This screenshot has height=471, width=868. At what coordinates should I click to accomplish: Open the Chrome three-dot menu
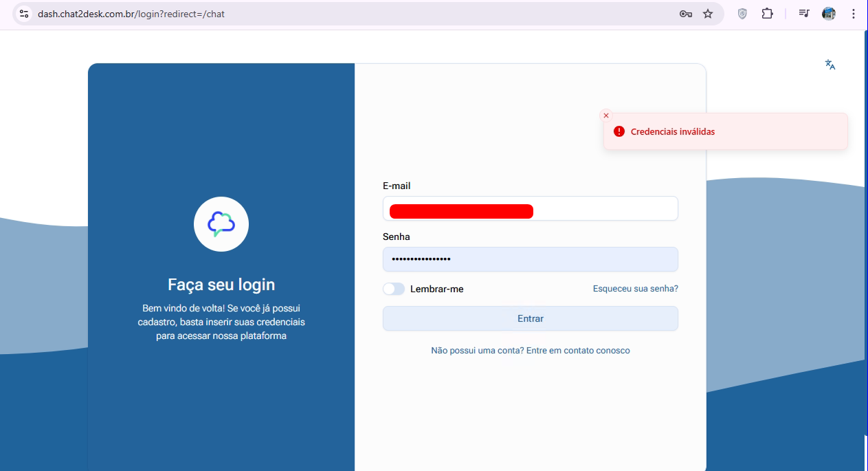coord(853,14)
